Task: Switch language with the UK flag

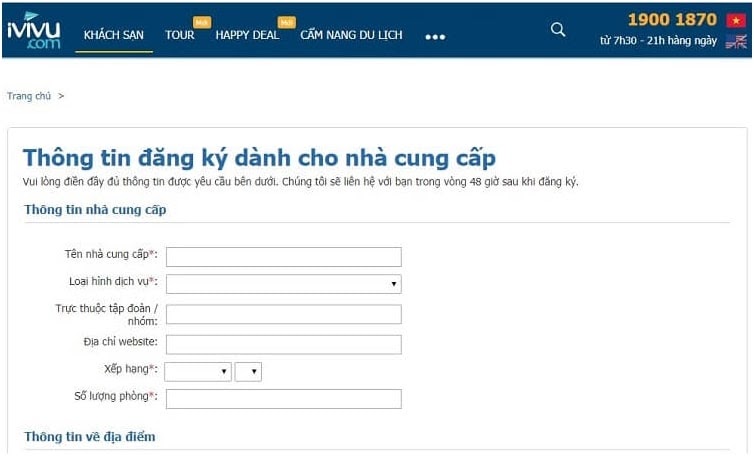Action: 736,42
